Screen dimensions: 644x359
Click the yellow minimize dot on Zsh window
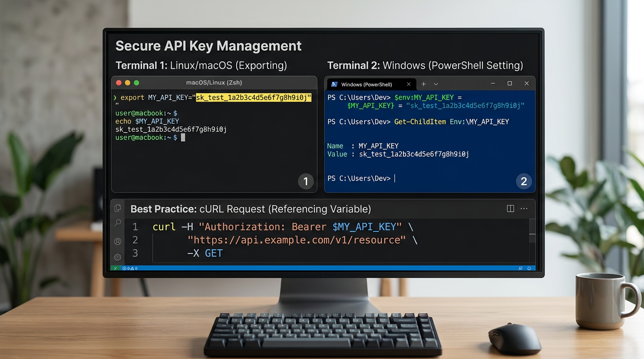pos(128,83)
